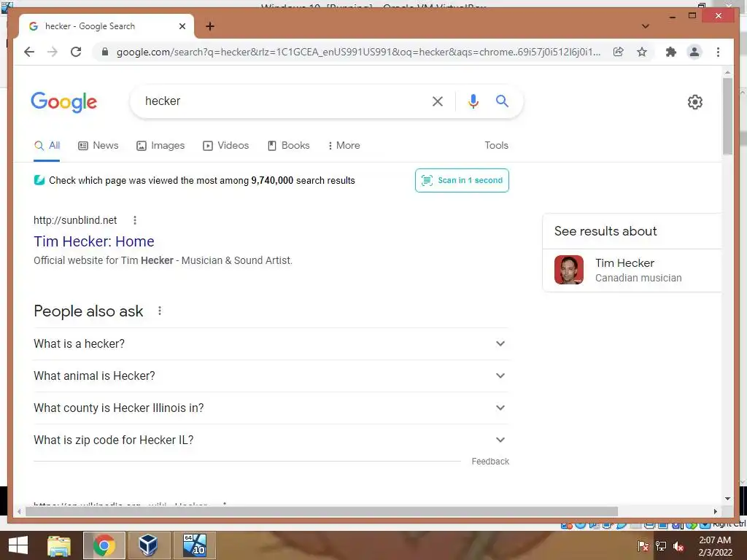The width and height of the screenshot is (747, 560).
Task: Click Chrome icon in taskbar
Action: pos(104,545)
